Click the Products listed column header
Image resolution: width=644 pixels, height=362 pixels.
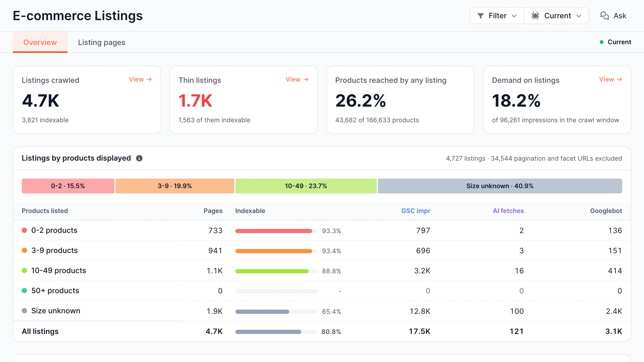click(45, 211)
